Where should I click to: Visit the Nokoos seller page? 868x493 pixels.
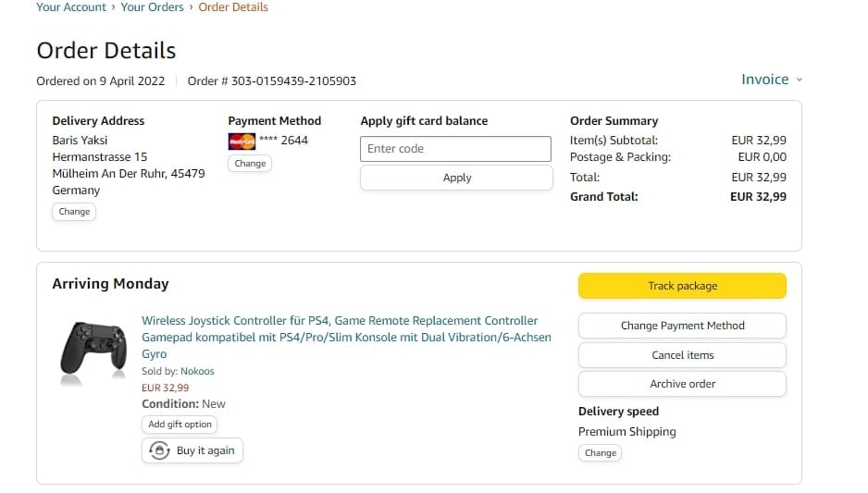(x=197, y=372)
